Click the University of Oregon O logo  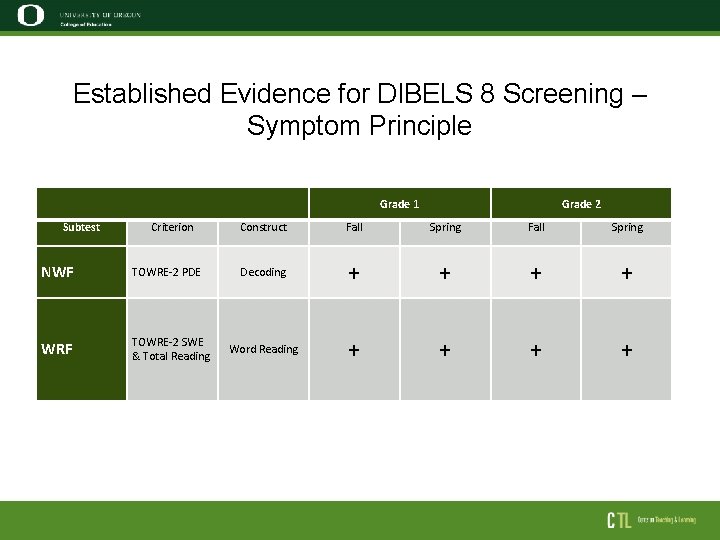[31, 15]
